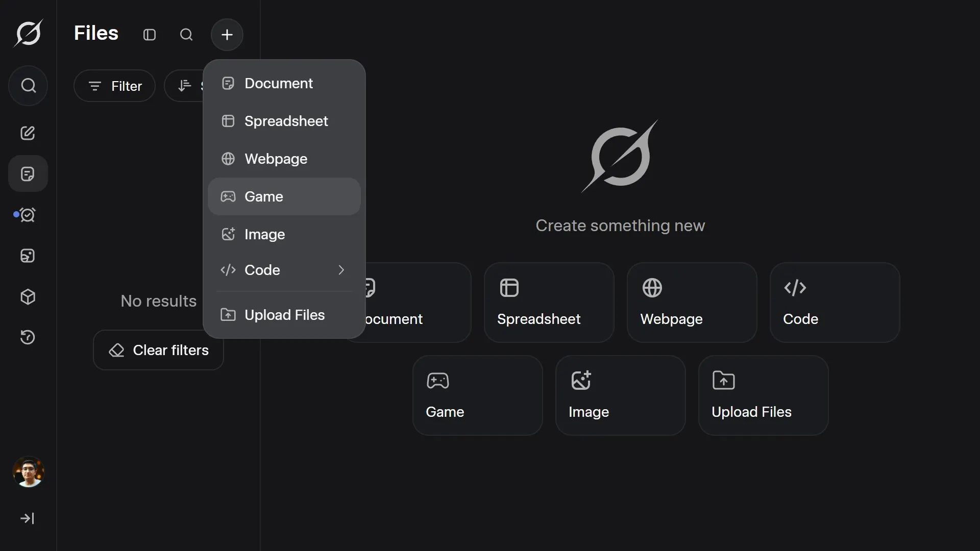Viewport: 980px width, 551px height.
Task: Open the tasks alarm icon with notification dot
Action: coord(28,215)
